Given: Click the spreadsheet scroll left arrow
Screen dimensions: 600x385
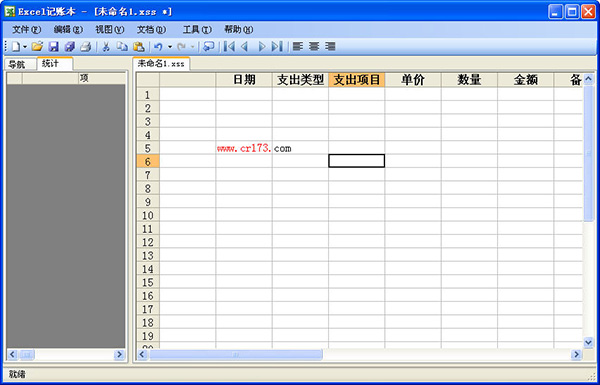Looking at the screenshot, I should tap(143, 355).
